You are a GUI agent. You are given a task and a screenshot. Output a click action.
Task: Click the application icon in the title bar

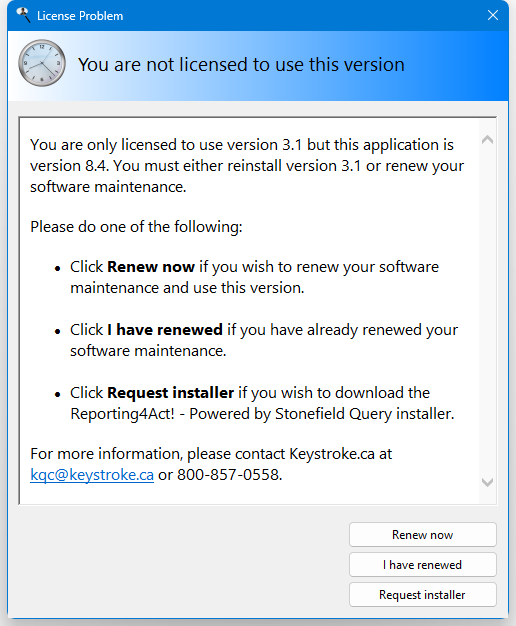tap(23, 15)
